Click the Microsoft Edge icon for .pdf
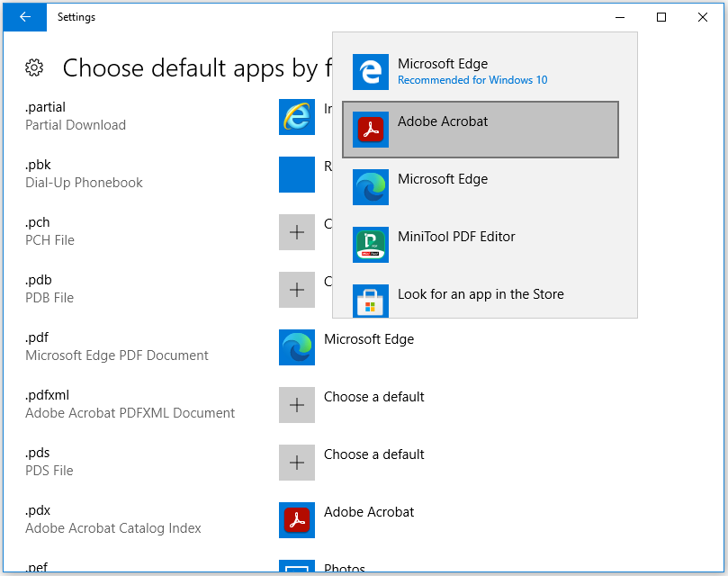The height and width of the screenshot is (576, 728). [x=297, y=347]
